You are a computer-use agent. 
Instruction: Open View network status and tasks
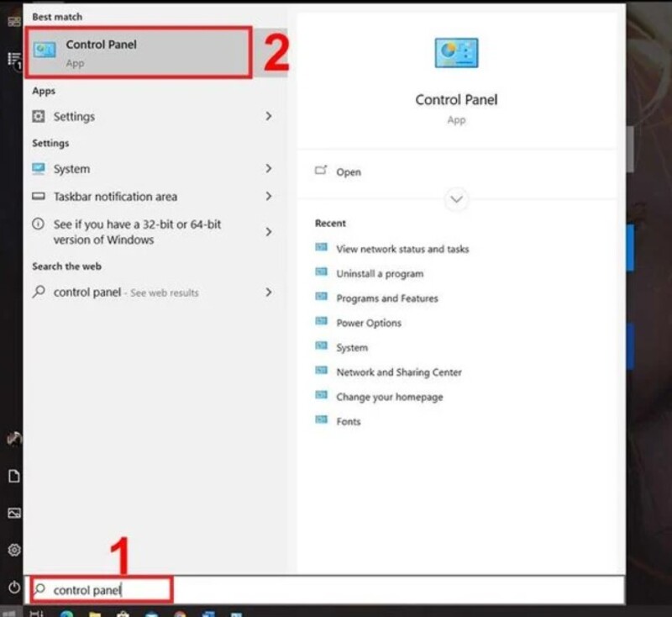pyautogui.click(x=402, y=249)
